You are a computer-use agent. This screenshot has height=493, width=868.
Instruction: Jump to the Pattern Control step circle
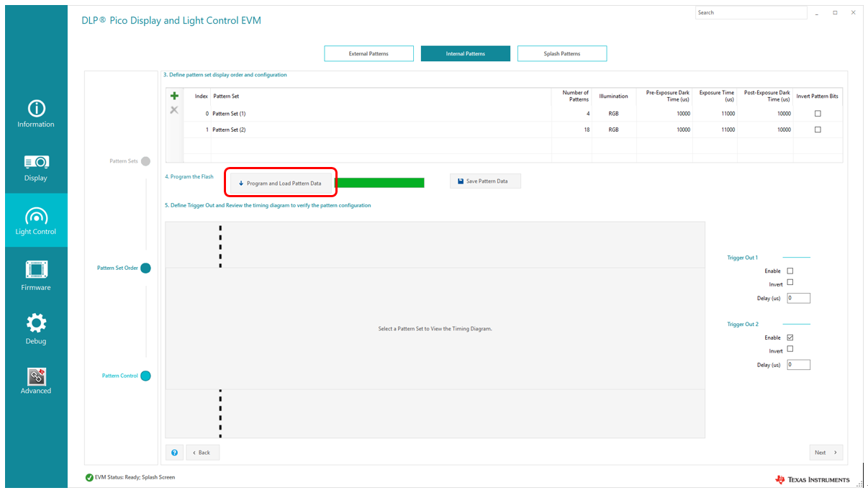click(x=145, y=376)
